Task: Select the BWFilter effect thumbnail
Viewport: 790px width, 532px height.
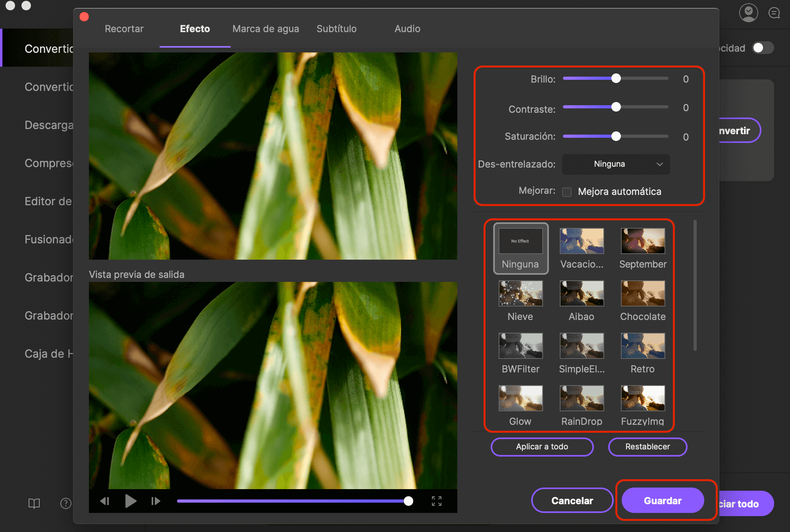Action: pyautogui.click(x=520, y=346)
